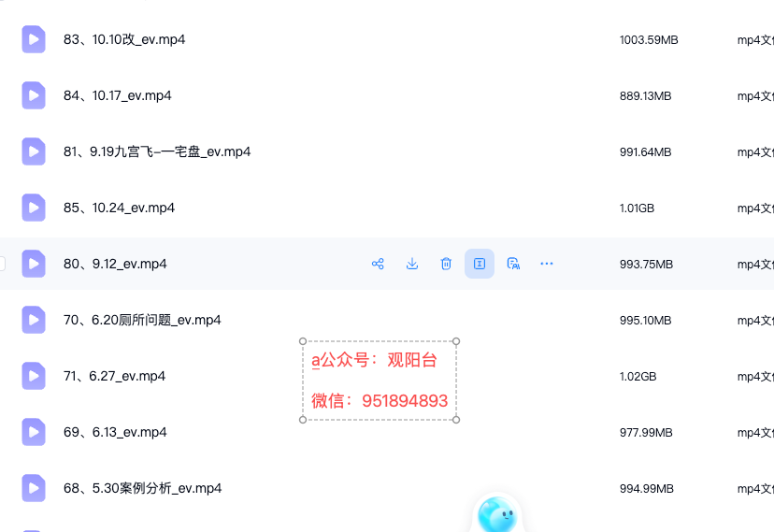Viewport: 774px width, 532px height.
Task: Click the rename icon in hovered row
Action: point(480,264)
